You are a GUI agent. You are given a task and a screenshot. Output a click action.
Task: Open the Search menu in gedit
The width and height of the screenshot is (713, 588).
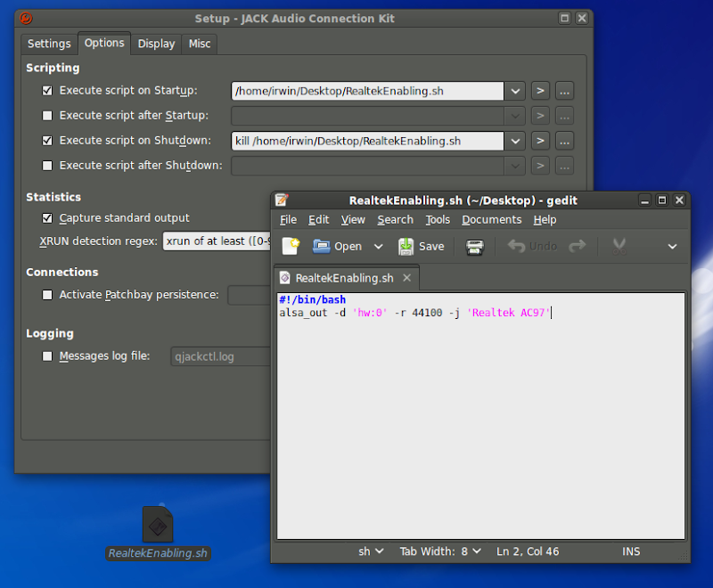coord(395,220)
